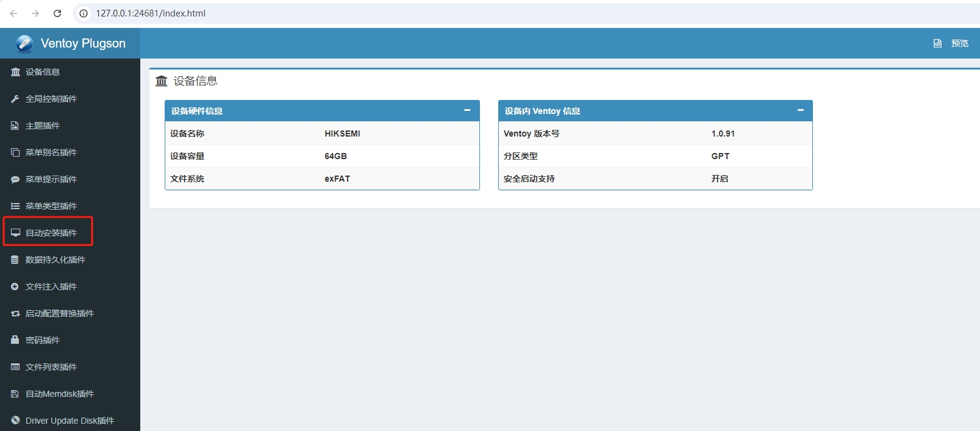Click the 预览 button in the header
Screen dimensions: 980x431
pos(952,43)
